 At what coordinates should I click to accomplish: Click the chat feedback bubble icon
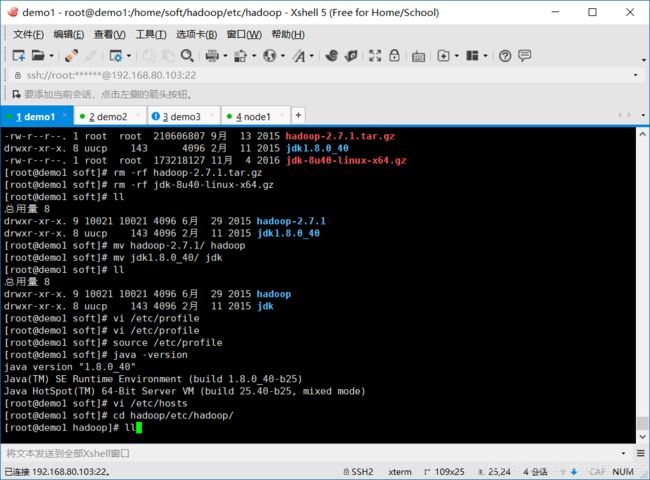pyautogui.click(x=525, y=55)
